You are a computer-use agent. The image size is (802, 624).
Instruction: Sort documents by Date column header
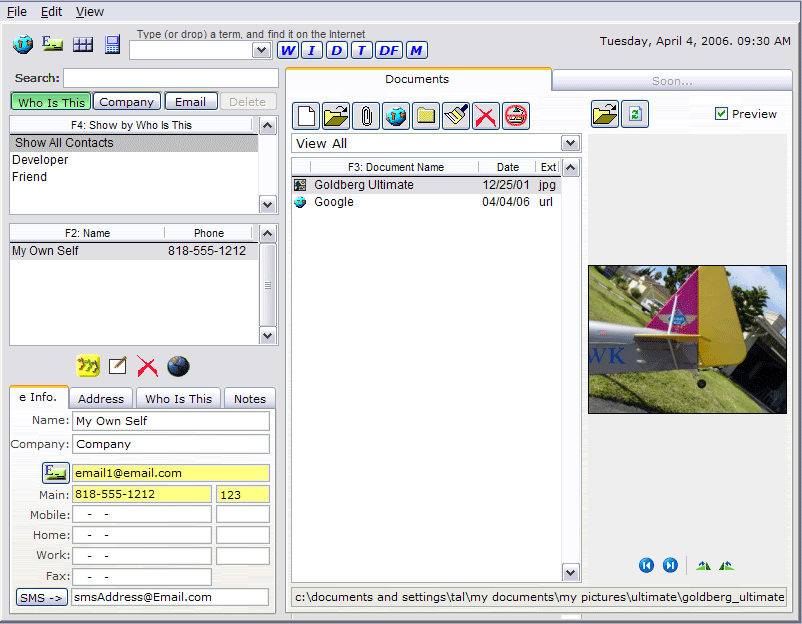[x=508, y=167]
